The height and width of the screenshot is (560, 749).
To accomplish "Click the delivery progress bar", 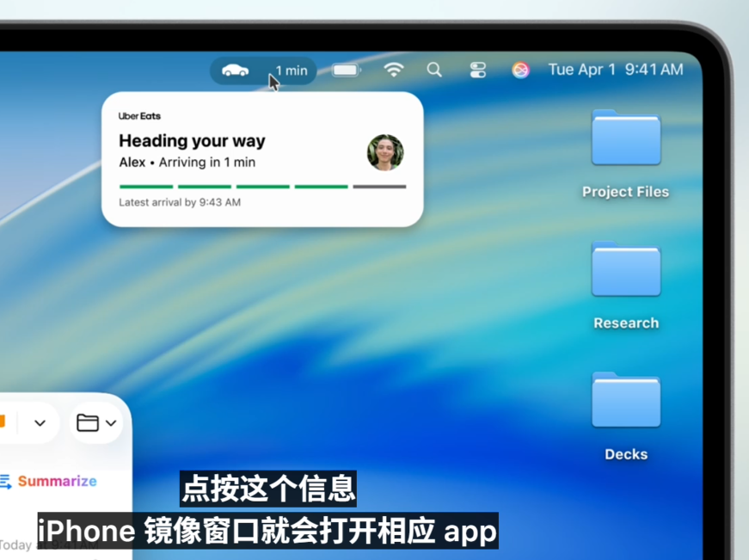I will (263, 187).
